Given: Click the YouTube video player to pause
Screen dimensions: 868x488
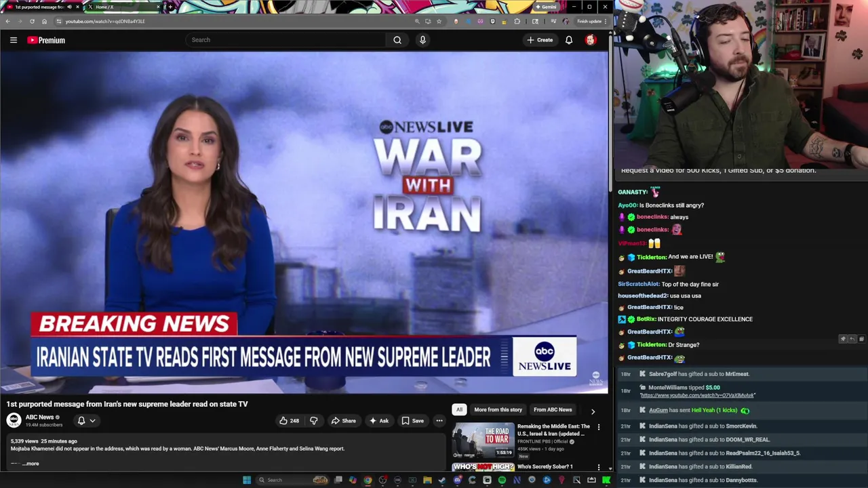Looking at the screenshot, I should tap(304, 222).
